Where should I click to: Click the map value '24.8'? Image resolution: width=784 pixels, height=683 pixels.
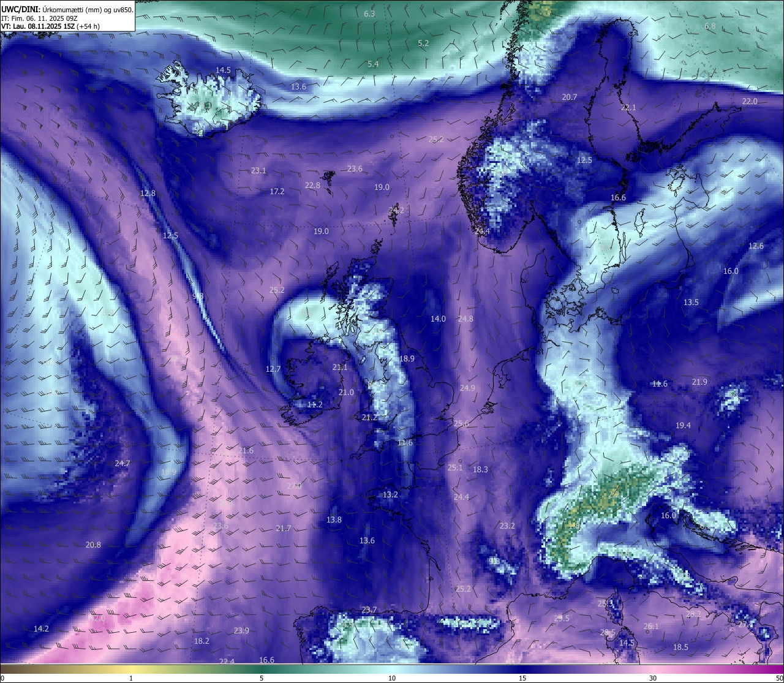466,319
